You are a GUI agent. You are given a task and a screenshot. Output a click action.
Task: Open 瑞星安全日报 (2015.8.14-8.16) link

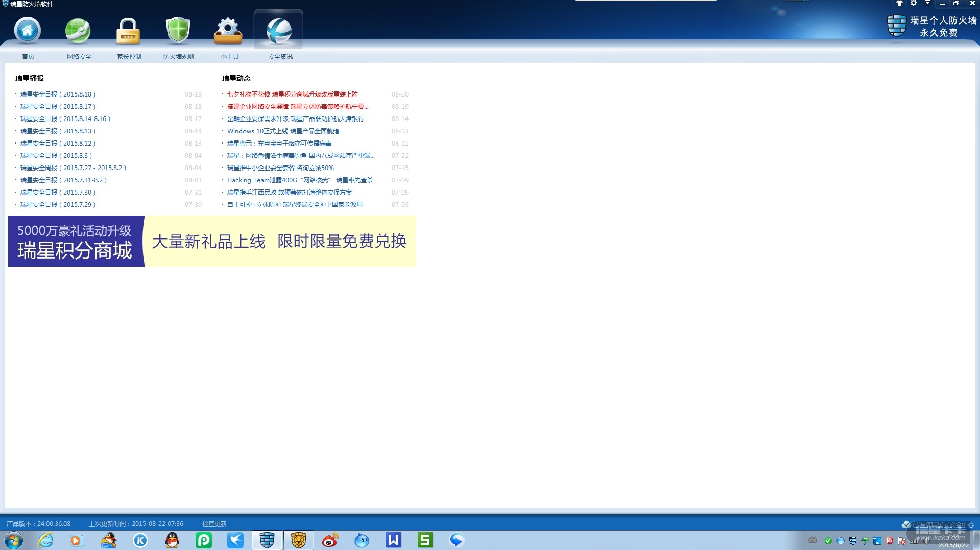coord(65,119)
